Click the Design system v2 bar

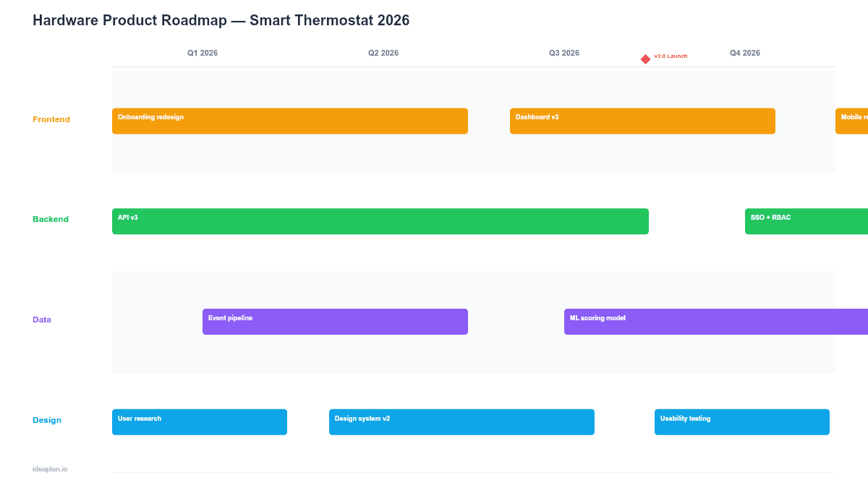coord(461,421)
